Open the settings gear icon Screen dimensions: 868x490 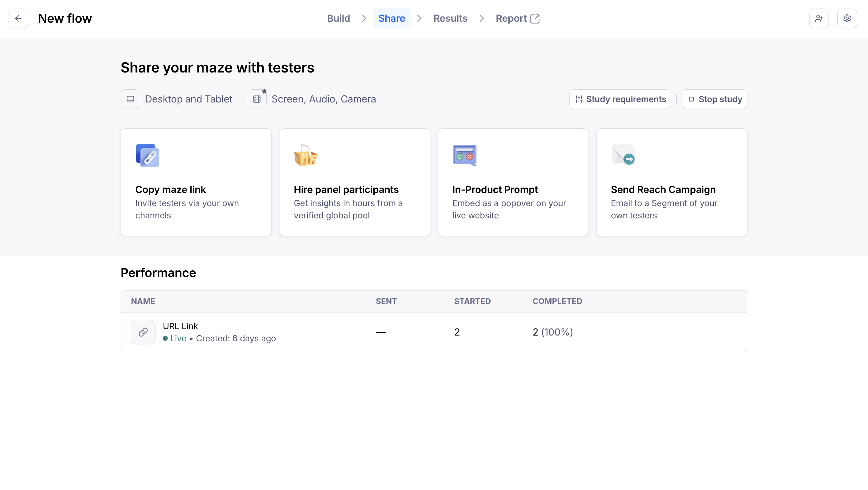pyautogui.click(x=847, y=18)
